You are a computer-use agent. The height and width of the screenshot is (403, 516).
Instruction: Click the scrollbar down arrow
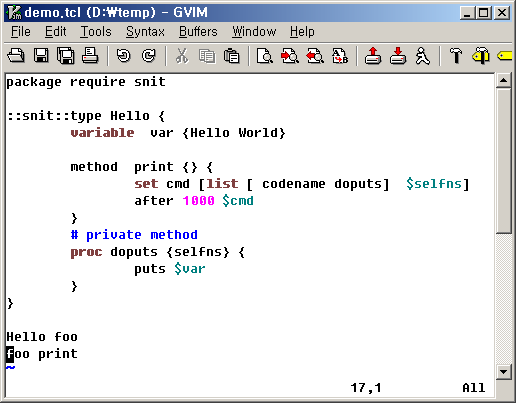503,372
